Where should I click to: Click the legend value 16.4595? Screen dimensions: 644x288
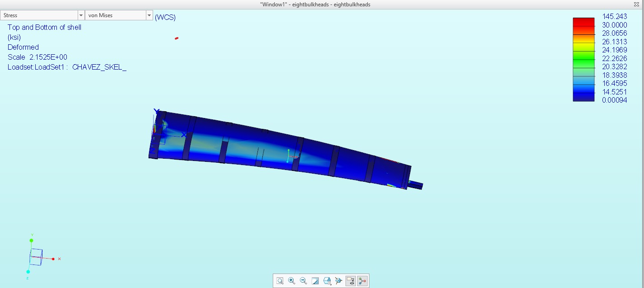coord(615,84)
